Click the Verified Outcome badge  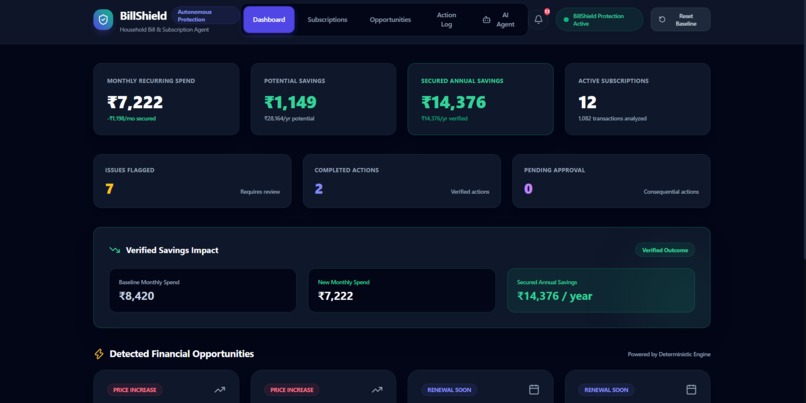(665, 250)
